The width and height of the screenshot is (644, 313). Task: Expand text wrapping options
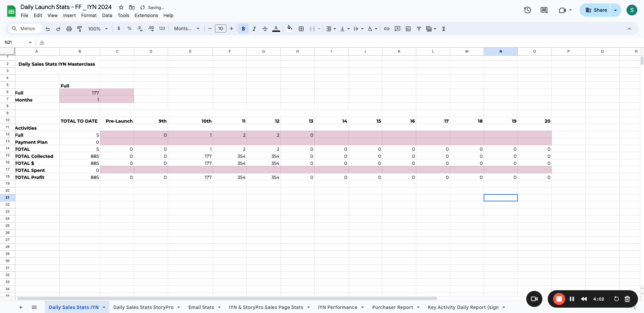(x=362, y=29)
